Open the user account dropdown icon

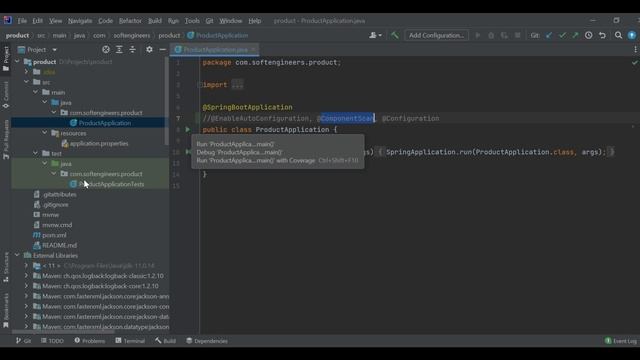point(376,36)
